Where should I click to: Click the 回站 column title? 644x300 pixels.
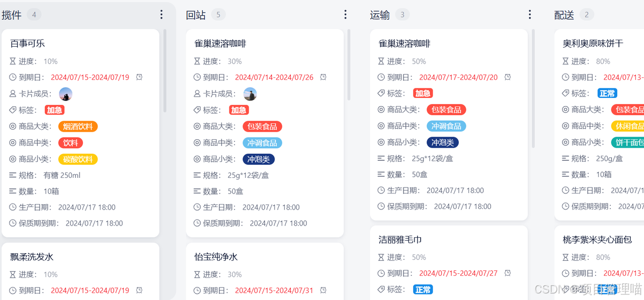click(x=196, y=15)
